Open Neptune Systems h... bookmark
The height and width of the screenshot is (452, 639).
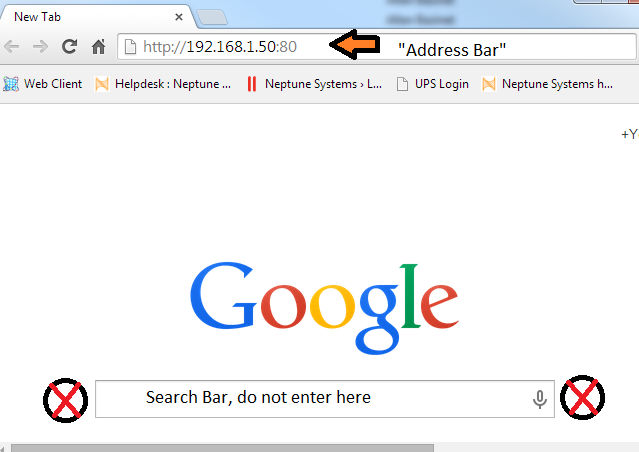[547, 84]
